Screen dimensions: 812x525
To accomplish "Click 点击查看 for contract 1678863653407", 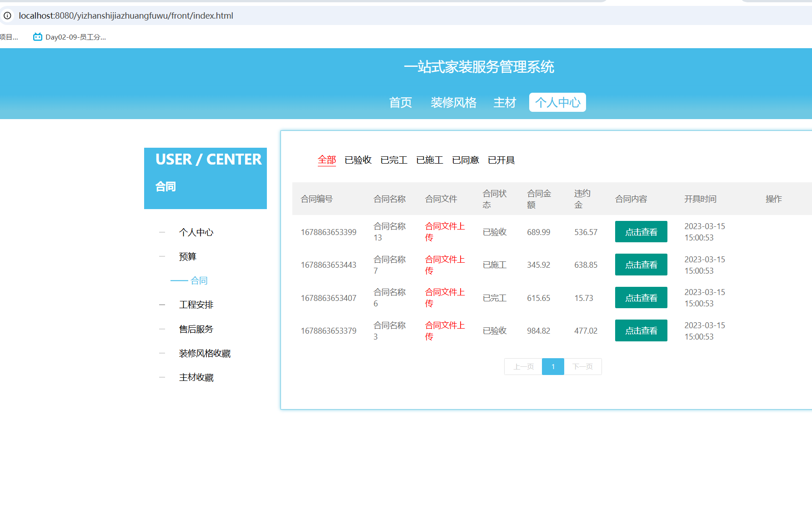I will 641,298.
